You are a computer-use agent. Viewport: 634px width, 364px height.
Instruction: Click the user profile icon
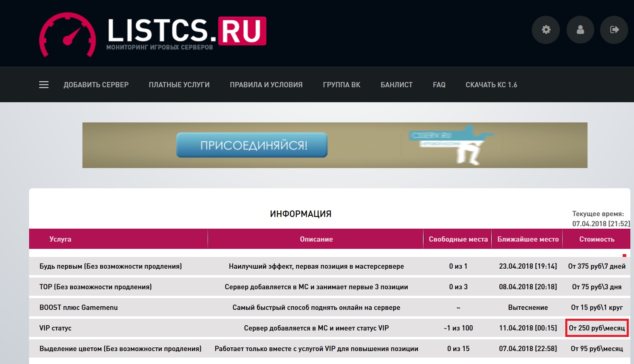pos(580,29)
